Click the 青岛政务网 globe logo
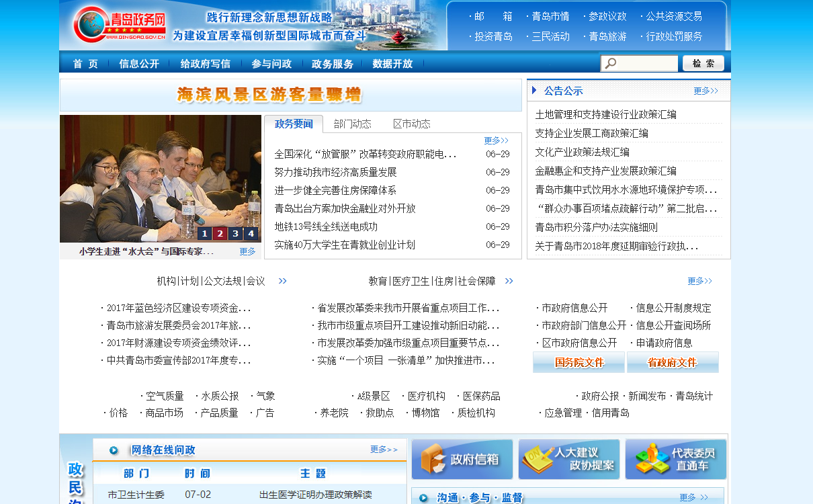 click(x=89, y=25)
